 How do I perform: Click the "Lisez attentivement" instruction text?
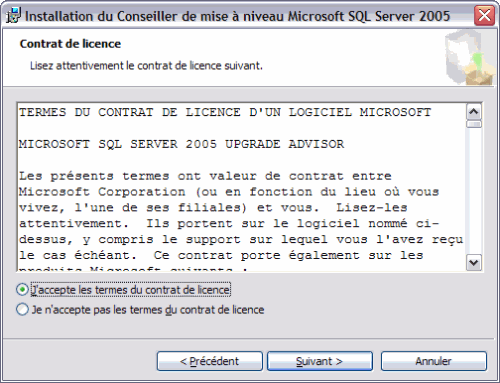146,66
